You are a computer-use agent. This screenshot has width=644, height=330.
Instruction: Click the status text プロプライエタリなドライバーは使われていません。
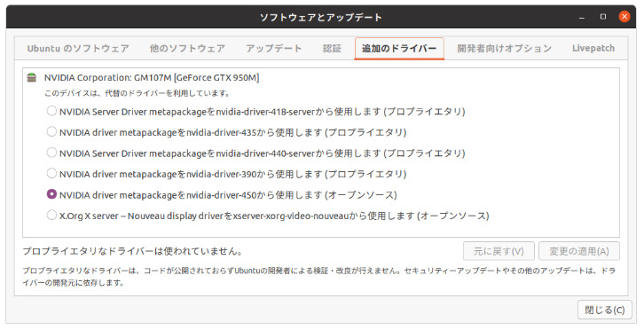coord(133,251)
